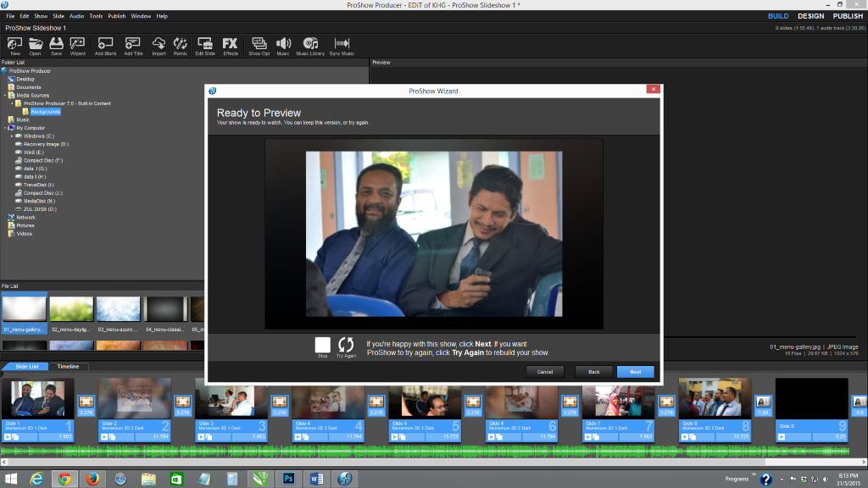Image resolution: width=868 pixels, height=488 pixels.
Task: Click Next in the ProShow Wizard
Action: (x=636, y=372)
